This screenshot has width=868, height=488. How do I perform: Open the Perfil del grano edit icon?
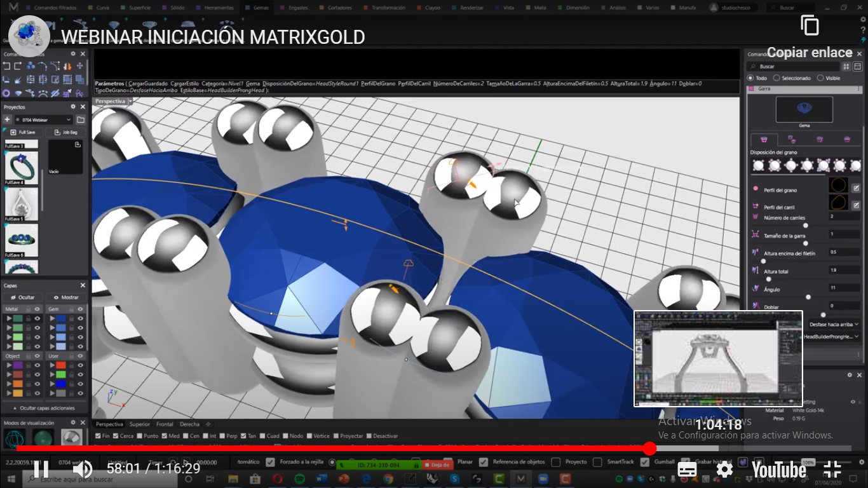click(855, 188)
